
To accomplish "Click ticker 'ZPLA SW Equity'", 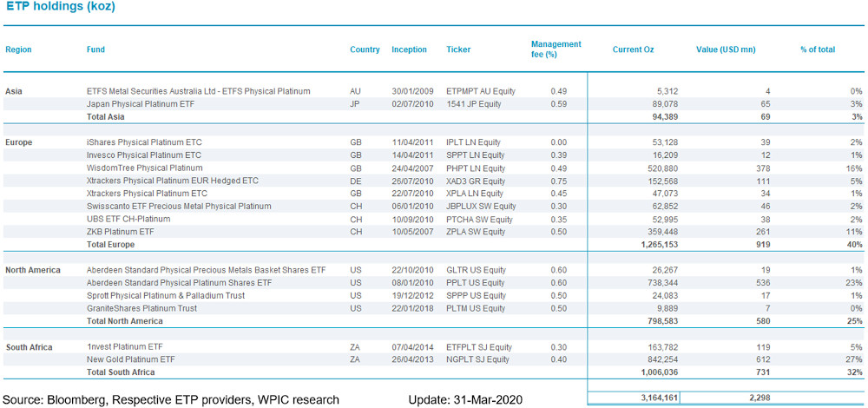I will click(x=476, y=232).
